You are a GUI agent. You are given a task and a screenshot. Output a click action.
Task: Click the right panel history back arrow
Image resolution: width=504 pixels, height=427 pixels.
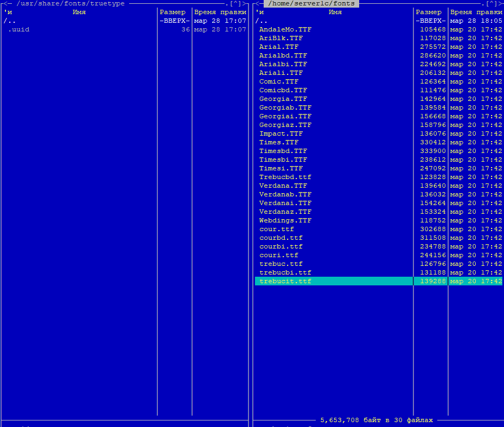[258, 4]
